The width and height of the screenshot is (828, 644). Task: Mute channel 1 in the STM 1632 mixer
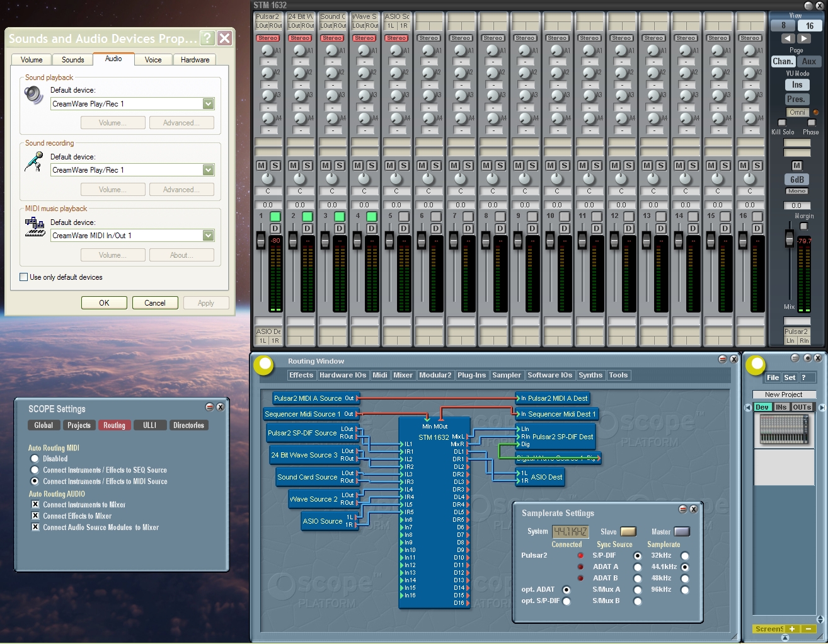262,165
